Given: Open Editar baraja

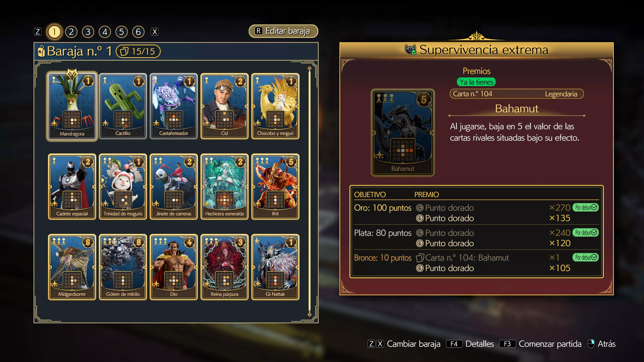Looking at the screenshot, I should (283, 31).
